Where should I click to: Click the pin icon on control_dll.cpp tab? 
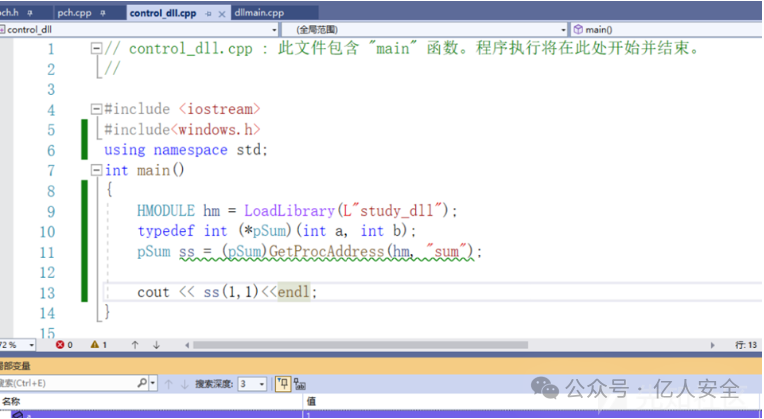[207, 14]
